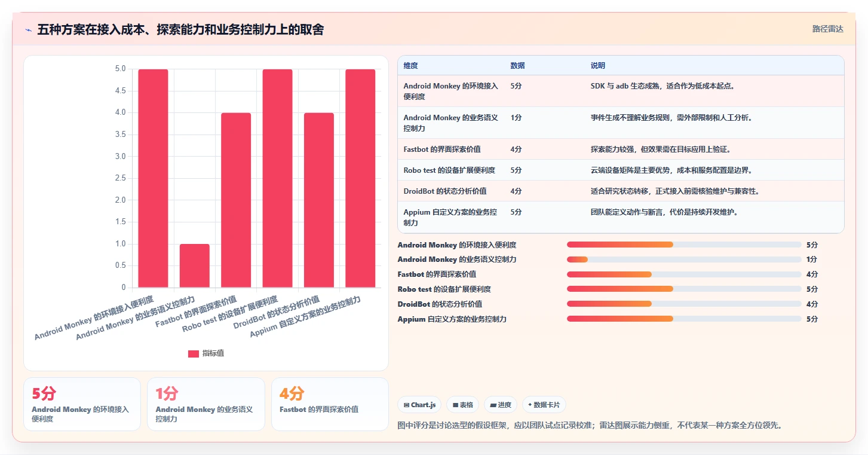Click the description starting 适合研究状态转移

tap(675, 191)
